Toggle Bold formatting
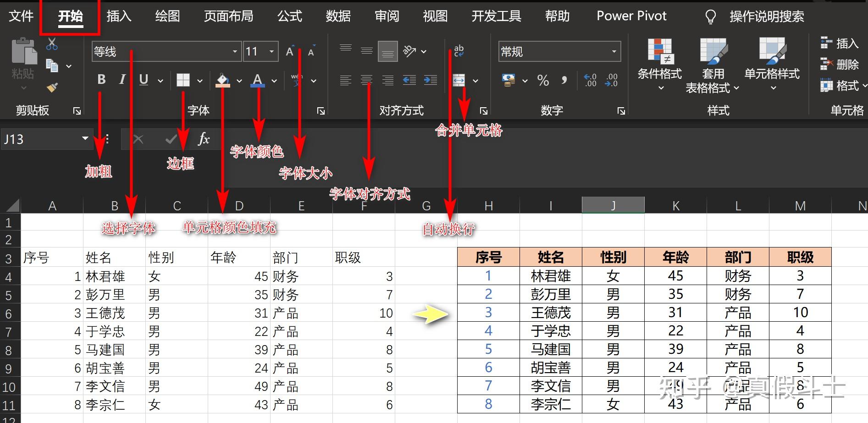Viewport: 868px width, 423px height. click(101, 80)
